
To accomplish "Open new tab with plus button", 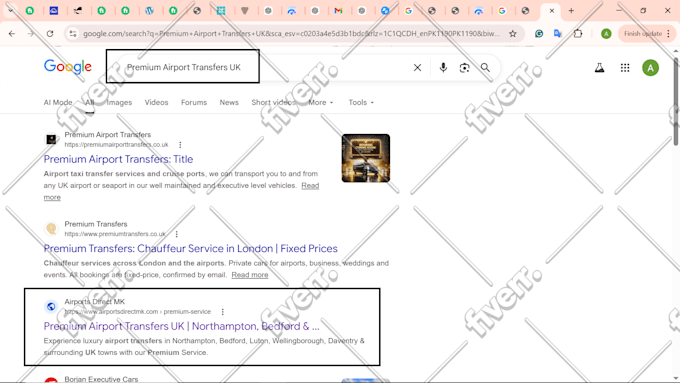I will (x=571, y=11).
